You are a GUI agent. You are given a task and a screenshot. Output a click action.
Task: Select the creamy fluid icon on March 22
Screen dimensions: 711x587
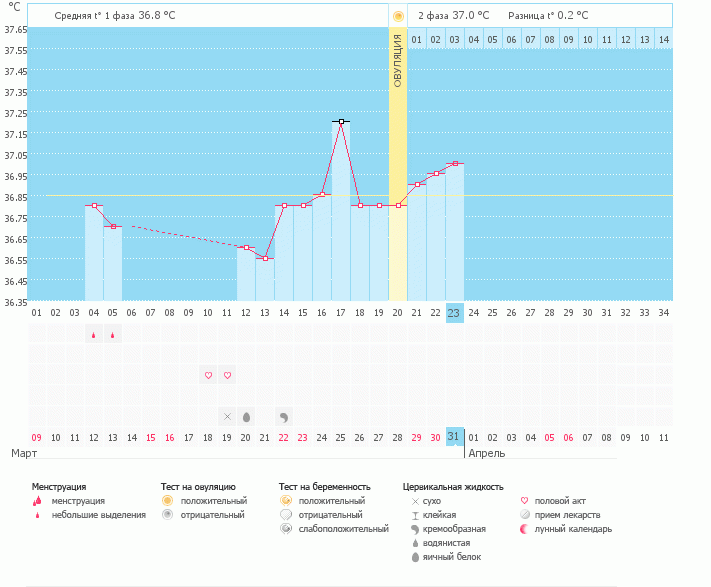(x=284, y=416)
